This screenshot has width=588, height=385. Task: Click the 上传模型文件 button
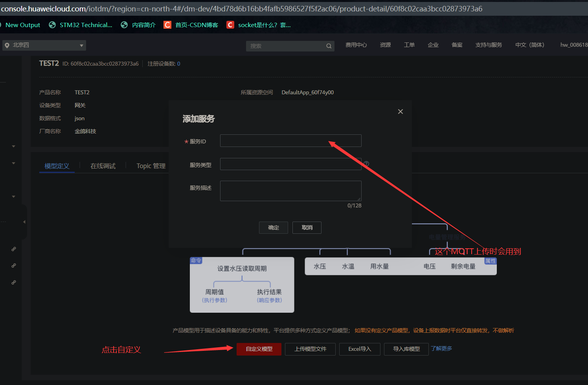tap(311, 349)
